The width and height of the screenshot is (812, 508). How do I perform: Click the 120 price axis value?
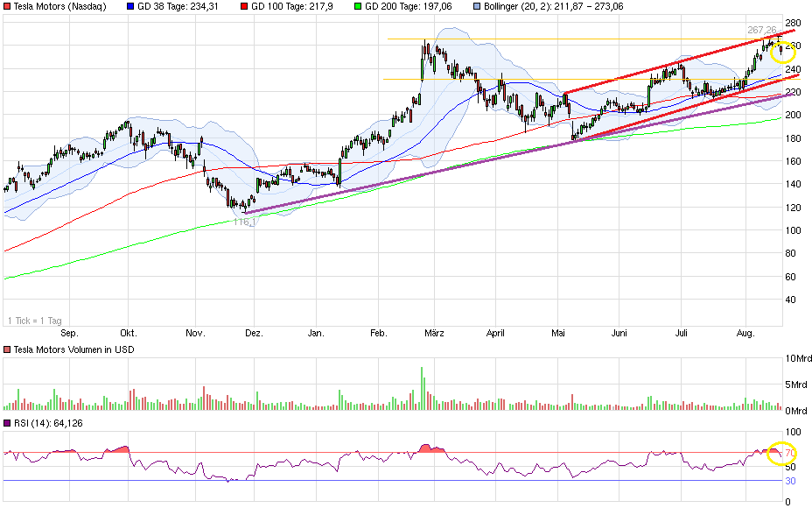pyautogui.click(x=794, y=208)
